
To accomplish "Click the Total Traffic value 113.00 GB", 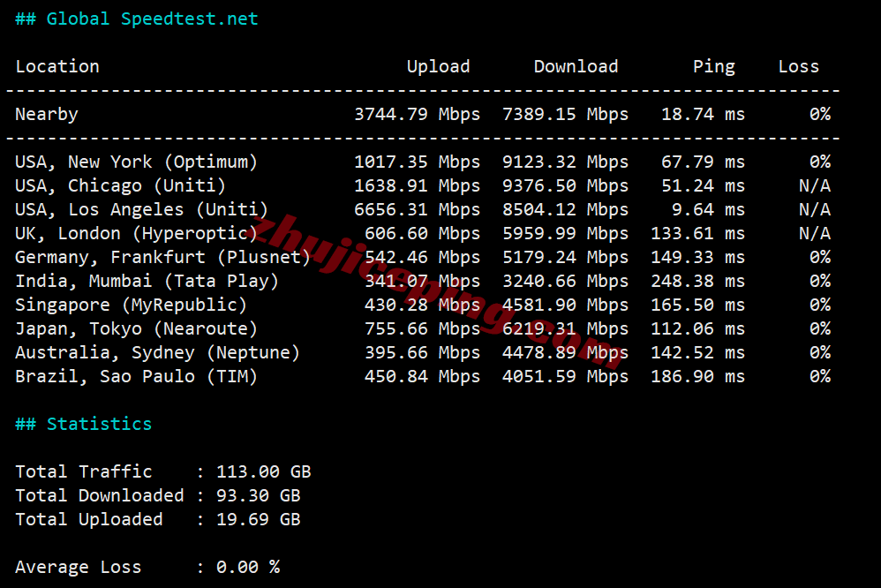I will click(263, 471).
